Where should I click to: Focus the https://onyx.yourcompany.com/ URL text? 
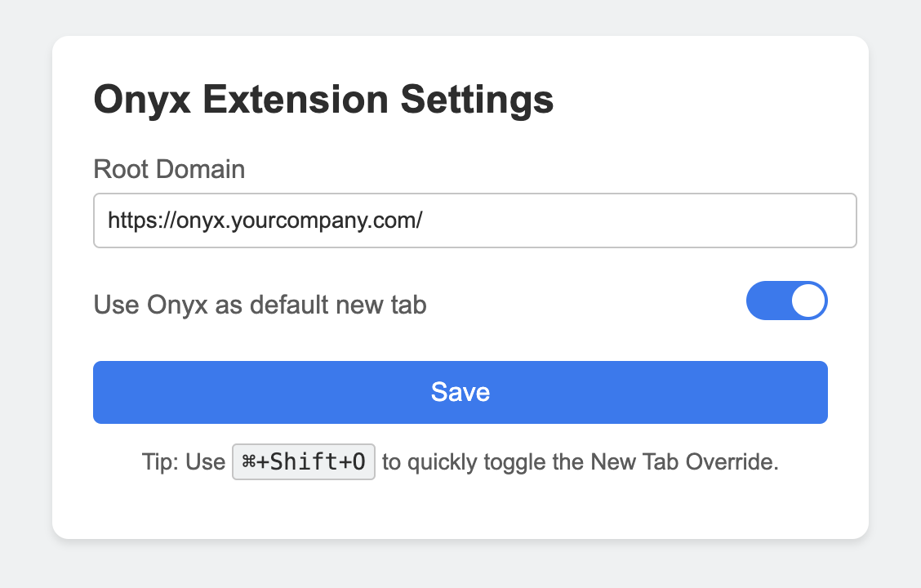(x=265, y=220)
